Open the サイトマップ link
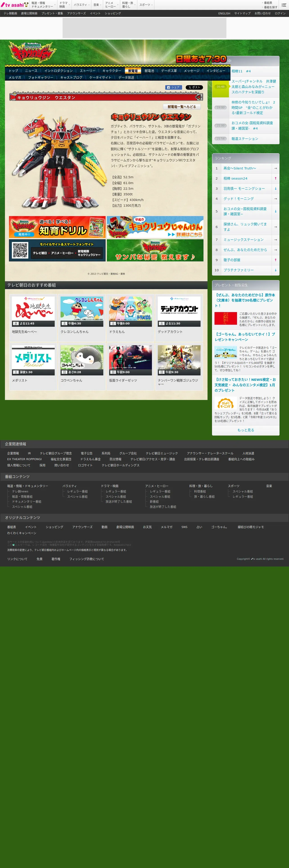289x868 pixels. coord(242,14)
